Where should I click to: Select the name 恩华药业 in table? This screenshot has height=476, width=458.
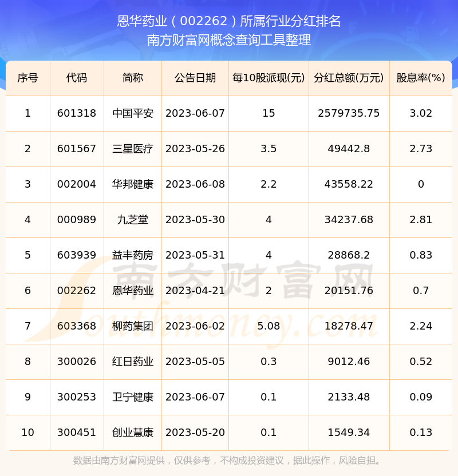pyautogui.click(x=133, y=291)
